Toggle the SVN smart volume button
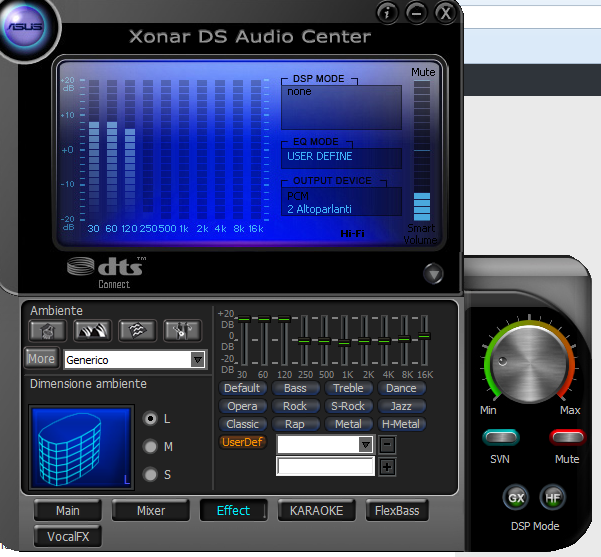The image size is (601, 557). click(501, 437)
